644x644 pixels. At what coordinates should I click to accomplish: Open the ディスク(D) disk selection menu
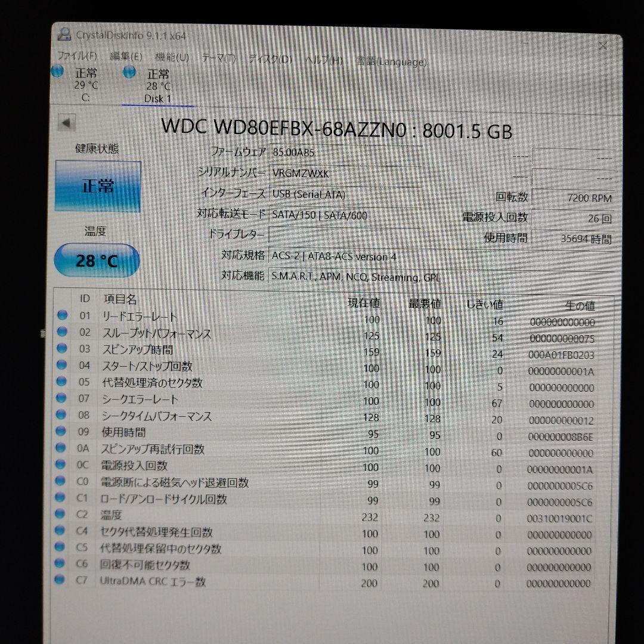269,60
